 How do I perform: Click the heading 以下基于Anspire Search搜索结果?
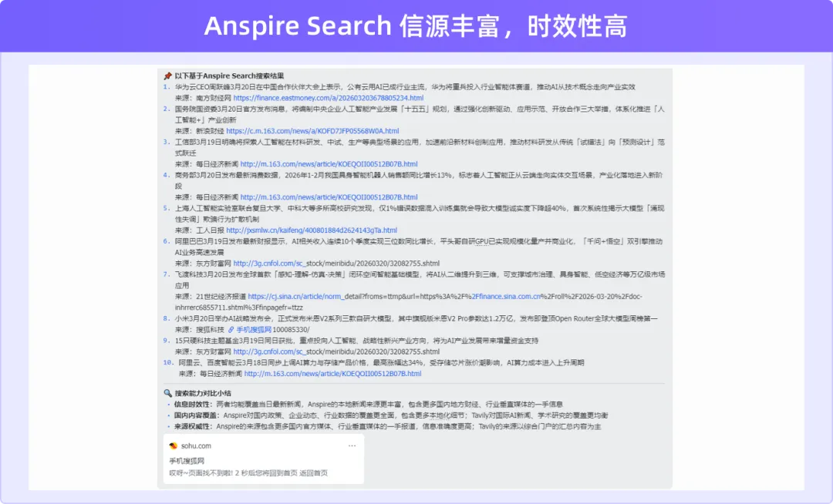click(230, 76)
